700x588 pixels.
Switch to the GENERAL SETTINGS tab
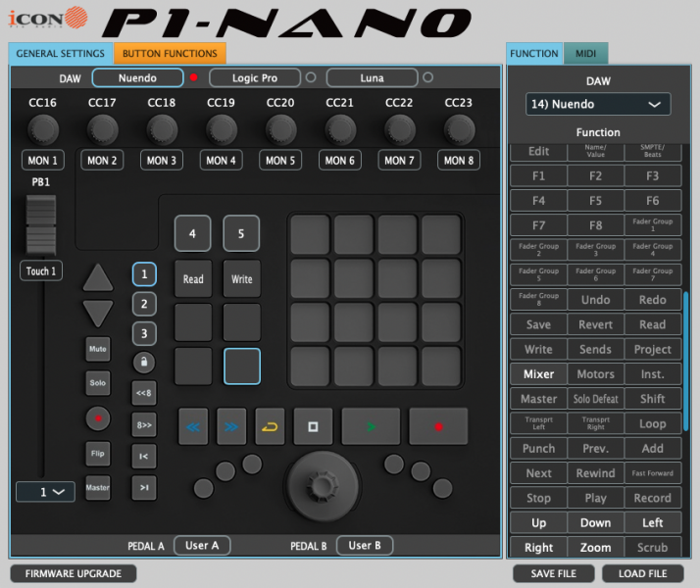[x=60, y=54]
